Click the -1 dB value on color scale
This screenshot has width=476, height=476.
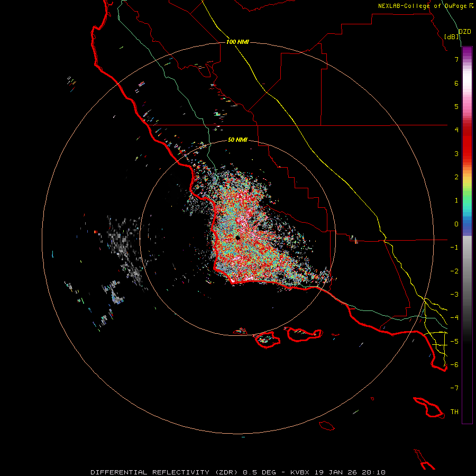454,248
